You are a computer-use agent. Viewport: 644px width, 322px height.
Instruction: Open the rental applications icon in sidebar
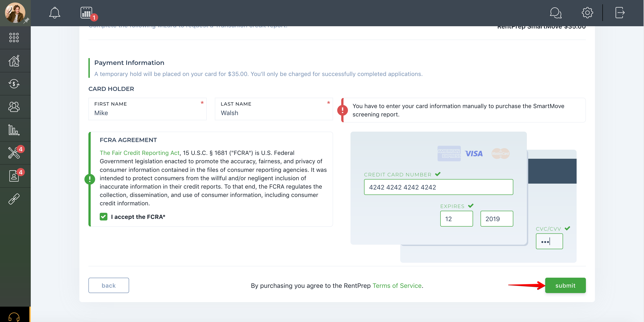[x=14, y=176]
